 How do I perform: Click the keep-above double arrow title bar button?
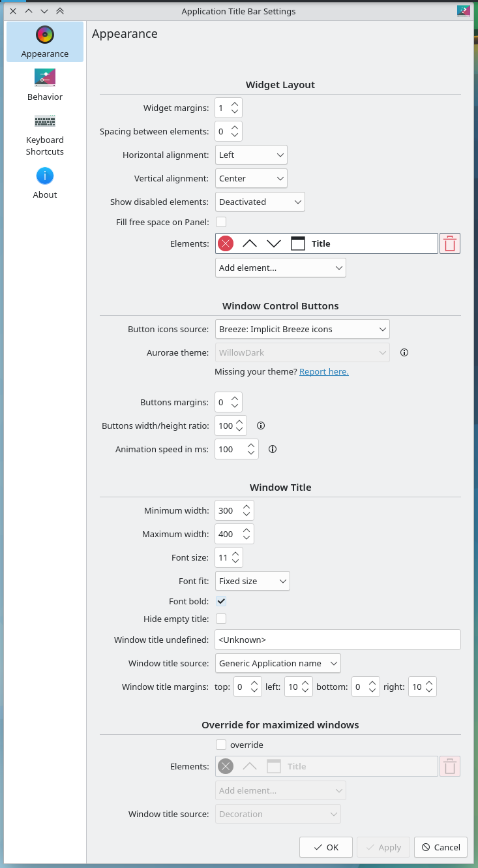click(60, 11)
